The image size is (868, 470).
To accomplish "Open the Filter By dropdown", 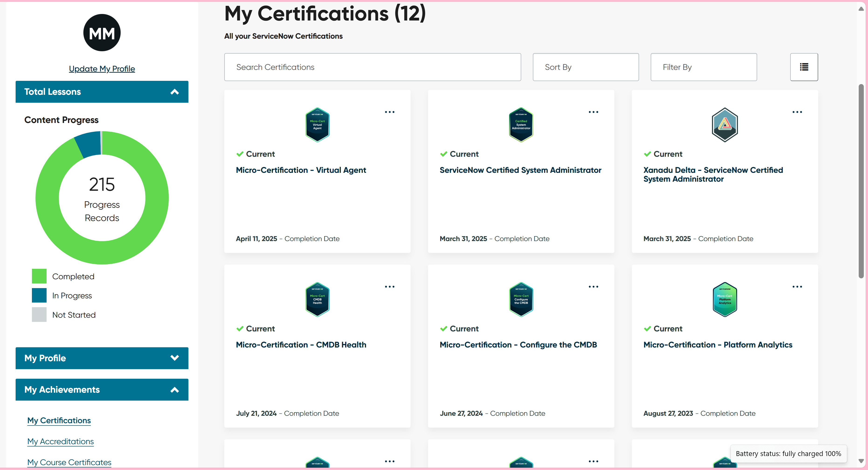I will (703, 67).
